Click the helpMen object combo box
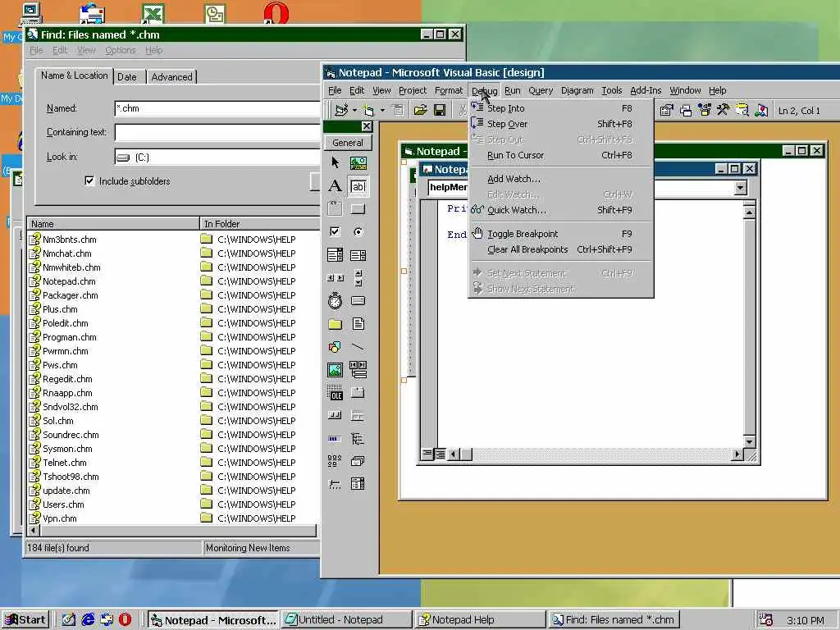The height and width of the screenshot is (630, 840). [448, 187]
